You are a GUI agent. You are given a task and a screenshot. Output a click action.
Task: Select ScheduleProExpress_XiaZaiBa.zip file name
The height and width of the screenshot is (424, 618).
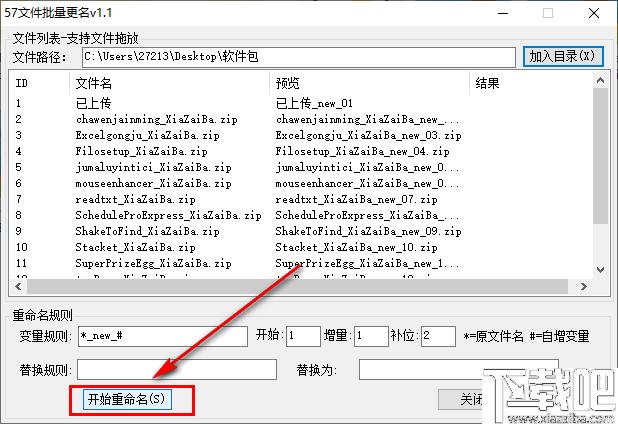point(168,215)
